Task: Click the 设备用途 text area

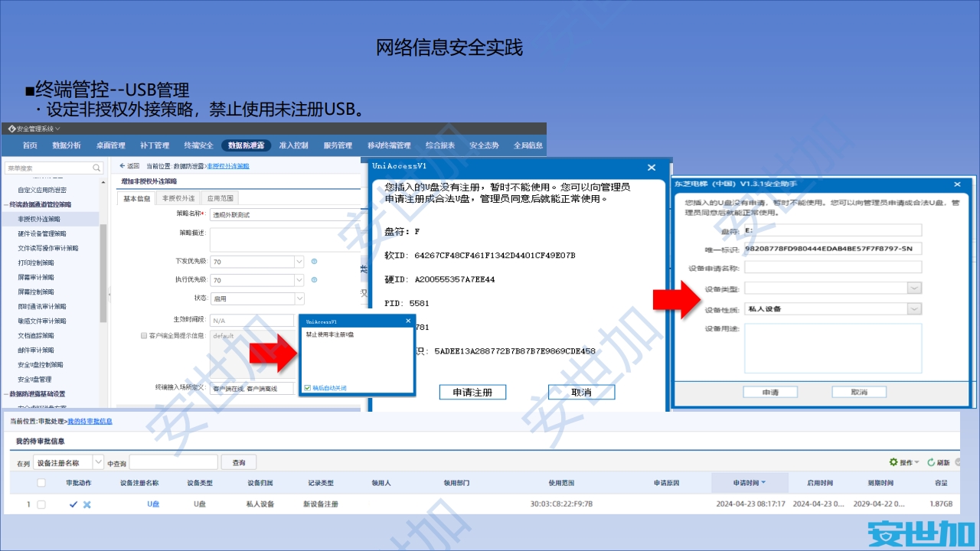Action: coord(833,348)
